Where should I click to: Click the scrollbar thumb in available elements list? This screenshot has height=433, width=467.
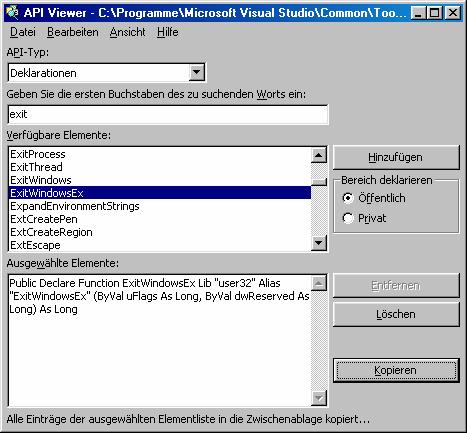[319, 182]
